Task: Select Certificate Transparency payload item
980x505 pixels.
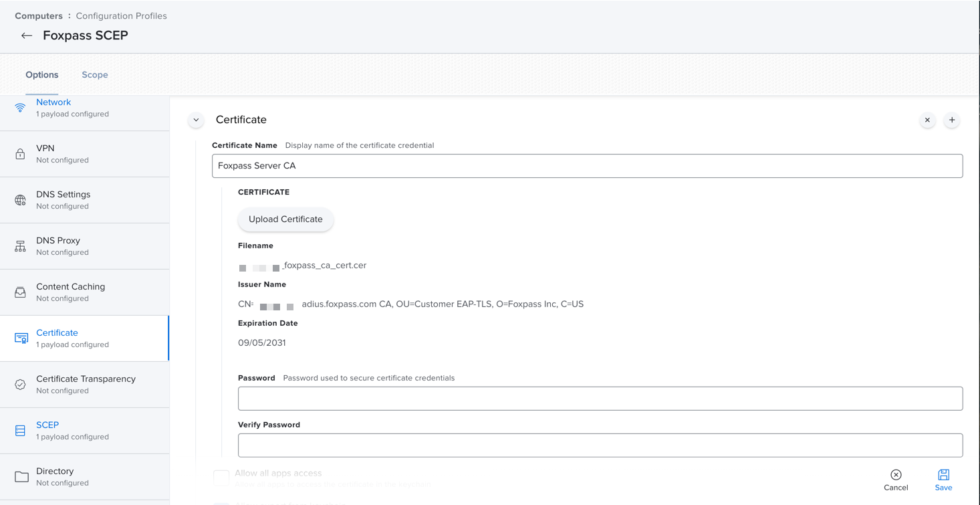Action: (84, 385)
